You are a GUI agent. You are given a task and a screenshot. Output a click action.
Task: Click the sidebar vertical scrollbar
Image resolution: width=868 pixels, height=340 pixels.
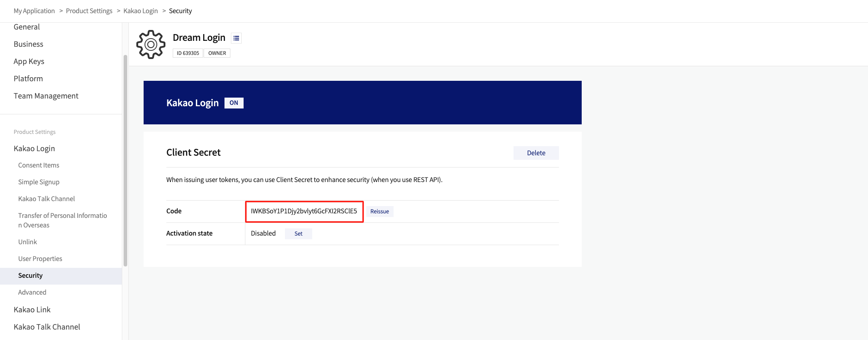coord(125,161)
